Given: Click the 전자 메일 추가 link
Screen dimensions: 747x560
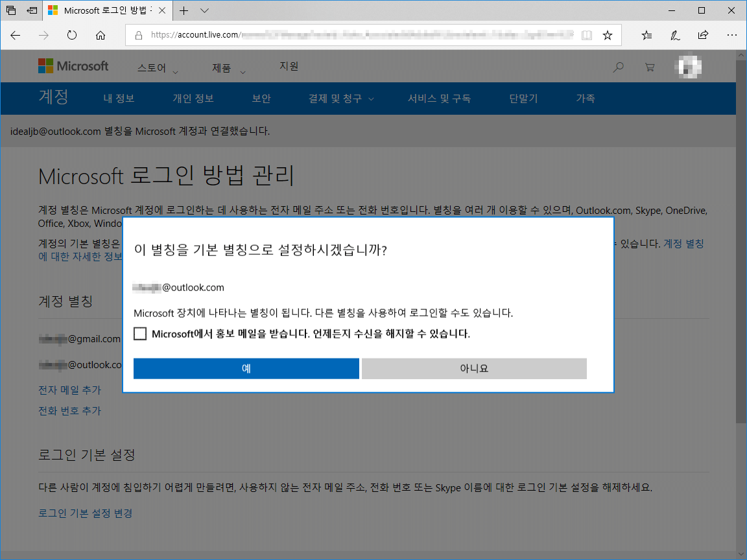Looking at the screenshot, I should point(69,390).
